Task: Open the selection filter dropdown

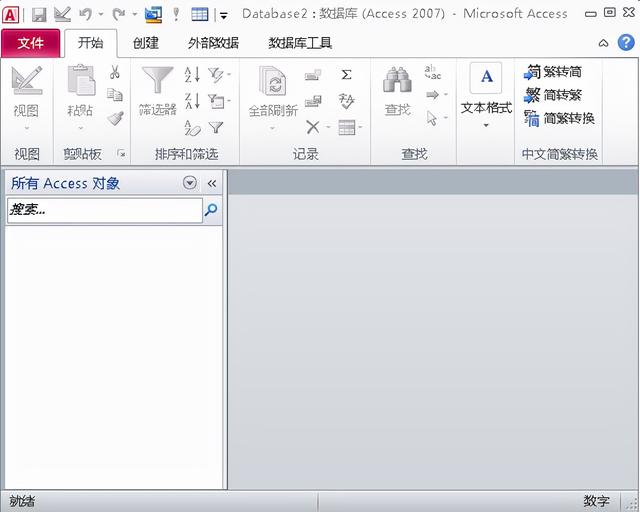Action: [x=220, y=75]
